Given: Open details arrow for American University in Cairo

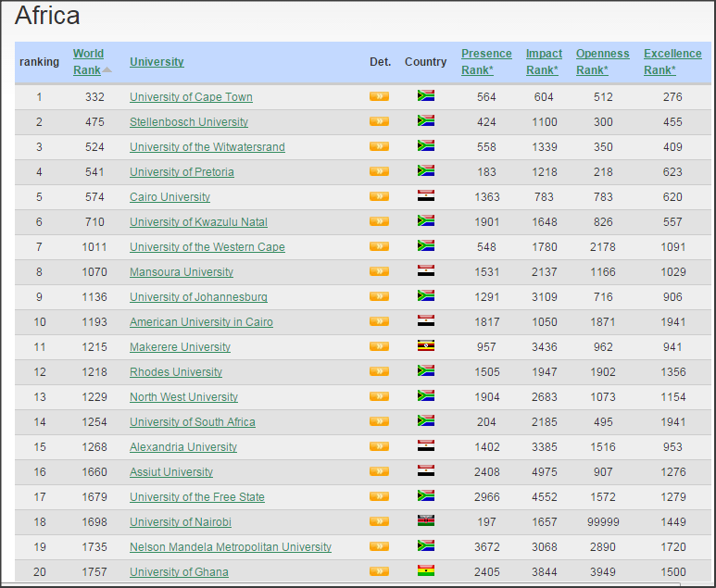Looking at the screenshot, I should click(x=379, y=321).
